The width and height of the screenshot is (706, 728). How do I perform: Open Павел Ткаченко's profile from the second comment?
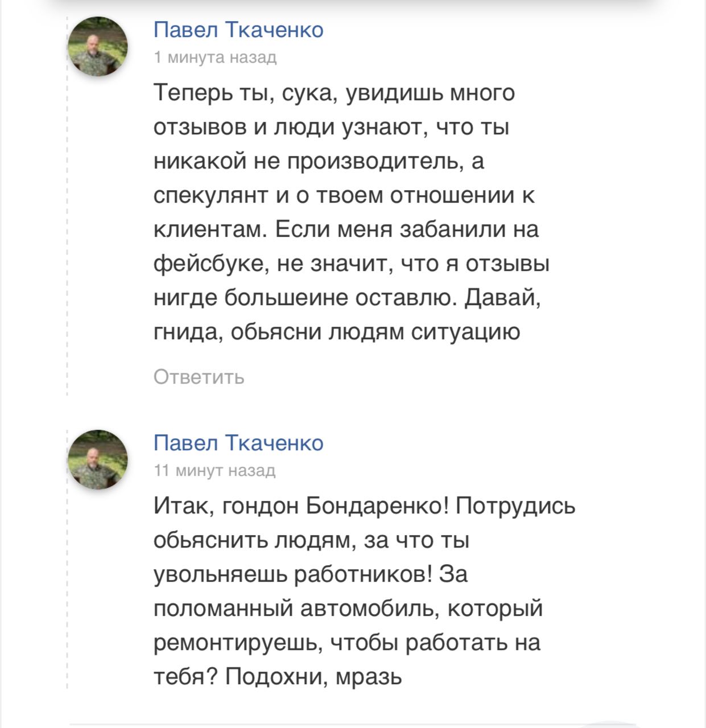coord(238,443)
